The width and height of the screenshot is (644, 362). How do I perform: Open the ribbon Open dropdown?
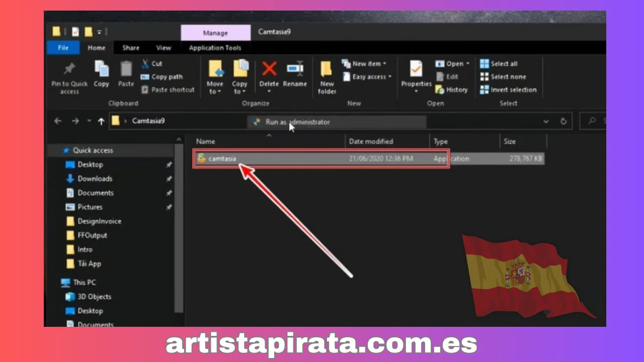[x=452, y=64]
